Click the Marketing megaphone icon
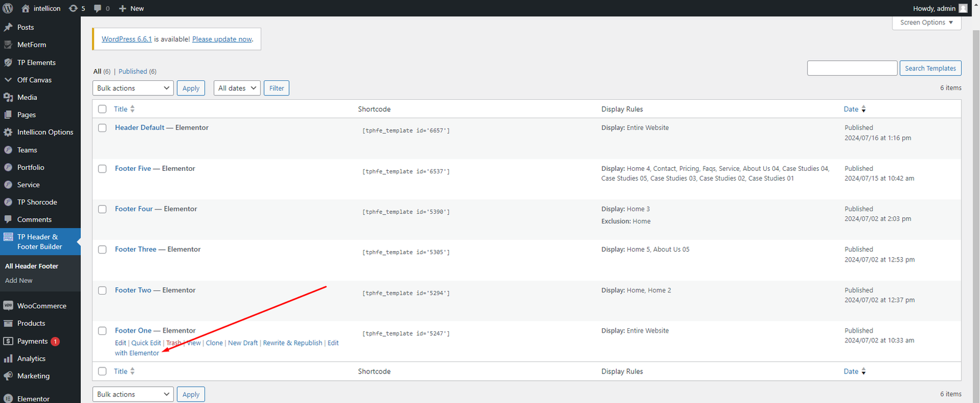This screenshot has width=980, height=403. click(8, 376)
